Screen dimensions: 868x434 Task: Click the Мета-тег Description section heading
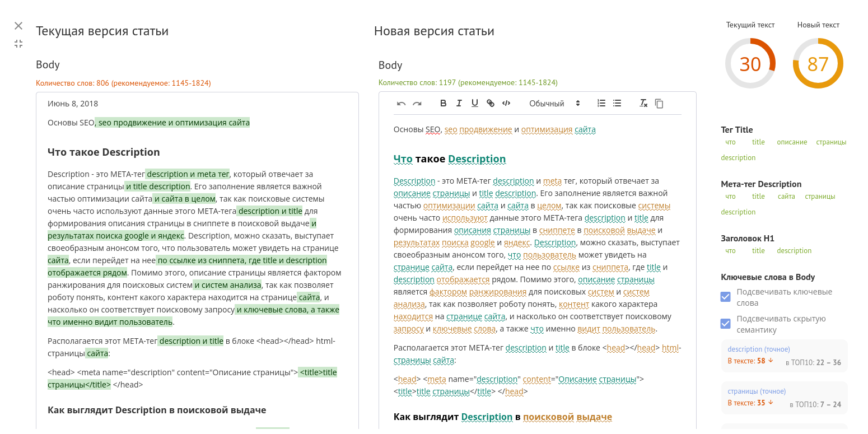[x=761, y=184]
